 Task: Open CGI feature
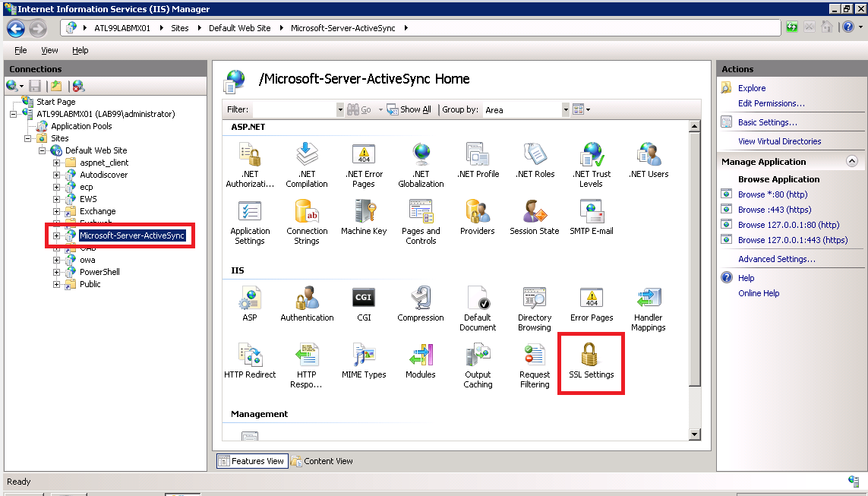click(364, 304)
